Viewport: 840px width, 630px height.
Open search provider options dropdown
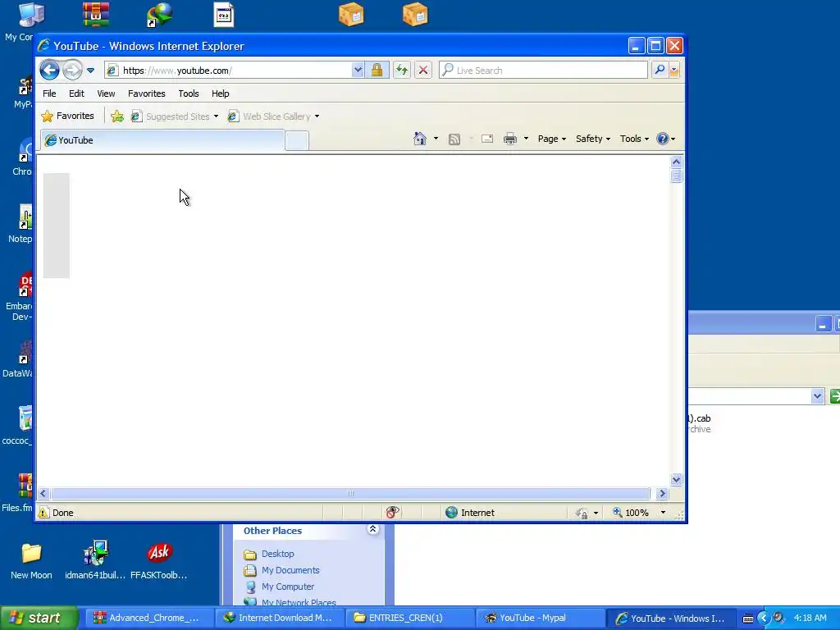(674, 71)
